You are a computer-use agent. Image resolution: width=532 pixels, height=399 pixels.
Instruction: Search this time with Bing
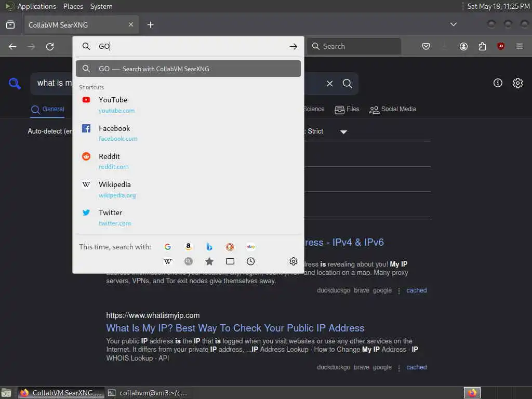click(x=209, y=247)
